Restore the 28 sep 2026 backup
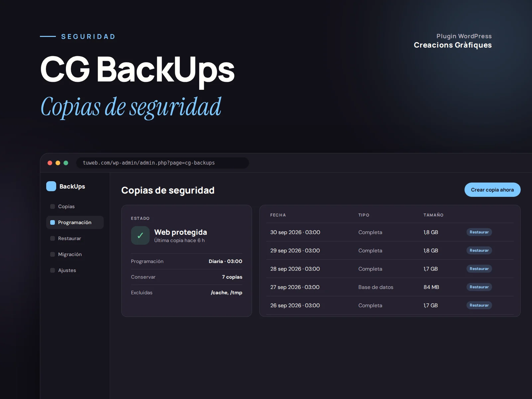This screenshot has height=399, width=532. (479, 269)
